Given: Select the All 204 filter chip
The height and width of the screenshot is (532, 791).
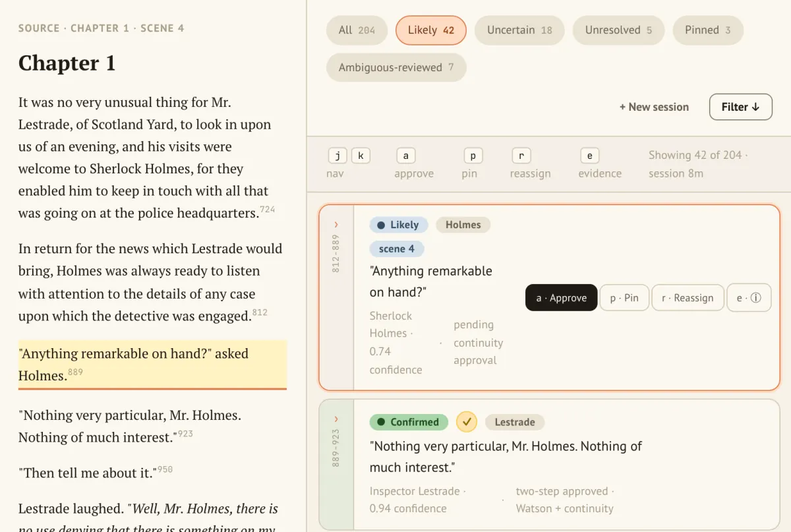Looking at the screenshot, I should (x=357, y=30).
